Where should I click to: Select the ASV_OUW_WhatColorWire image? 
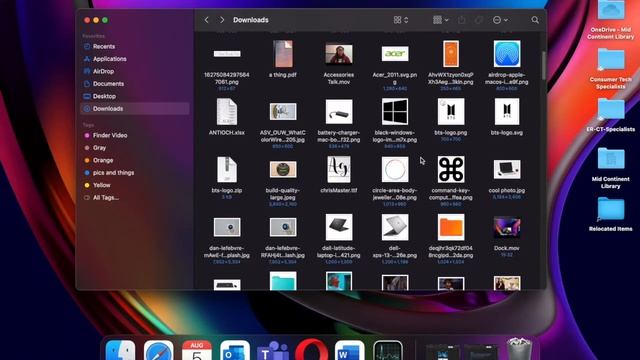(x=283, y=111)
